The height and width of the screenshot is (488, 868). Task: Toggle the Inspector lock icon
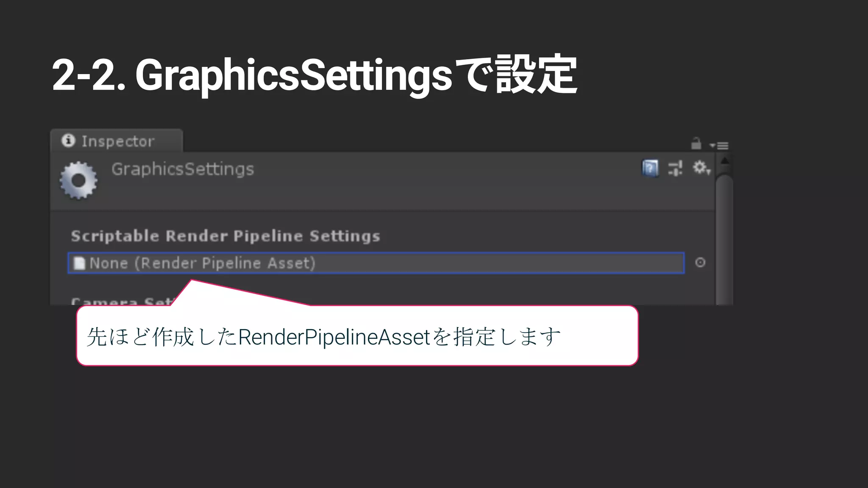pyautogui.click(x=696, y=144)
